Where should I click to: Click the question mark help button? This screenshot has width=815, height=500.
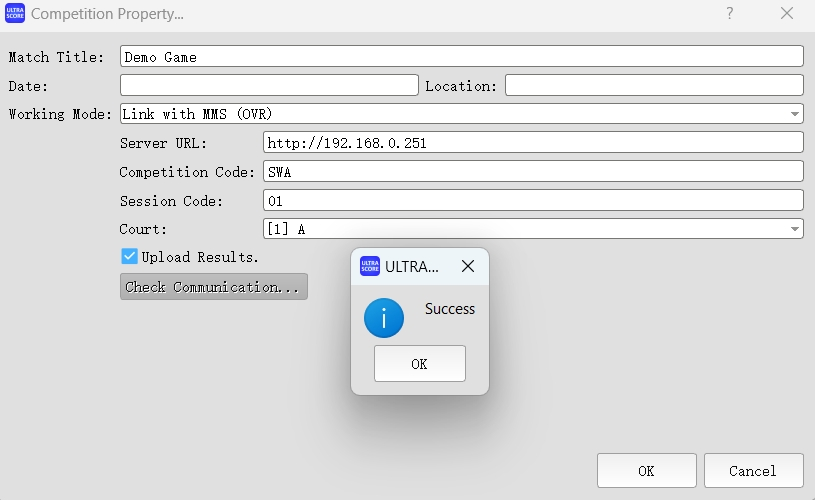point(730,14)
